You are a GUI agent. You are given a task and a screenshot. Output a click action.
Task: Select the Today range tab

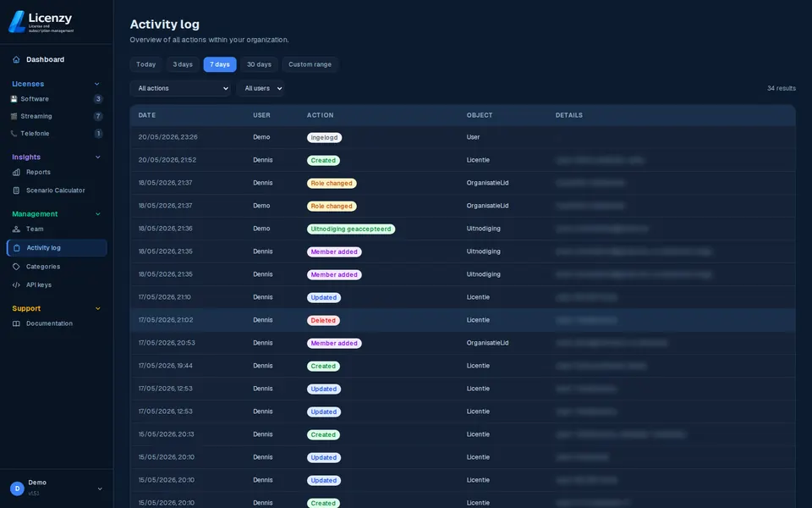click(146, 64)
